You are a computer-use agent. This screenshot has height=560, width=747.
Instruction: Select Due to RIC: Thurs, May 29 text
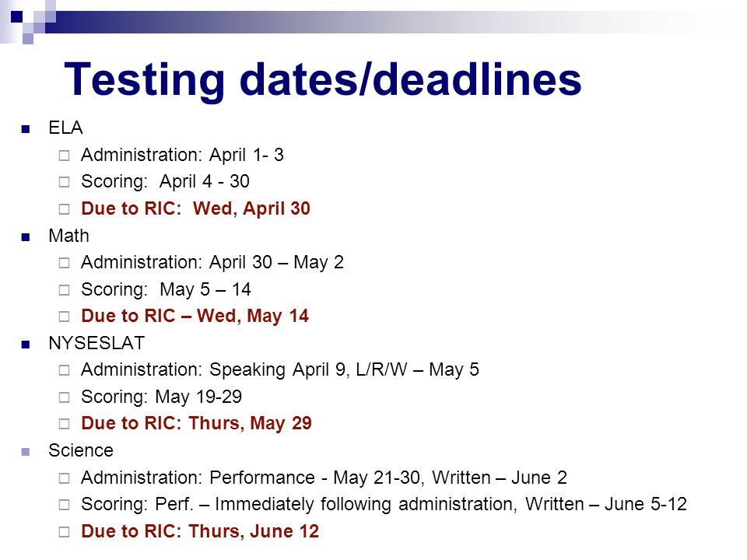pos(196,423)
